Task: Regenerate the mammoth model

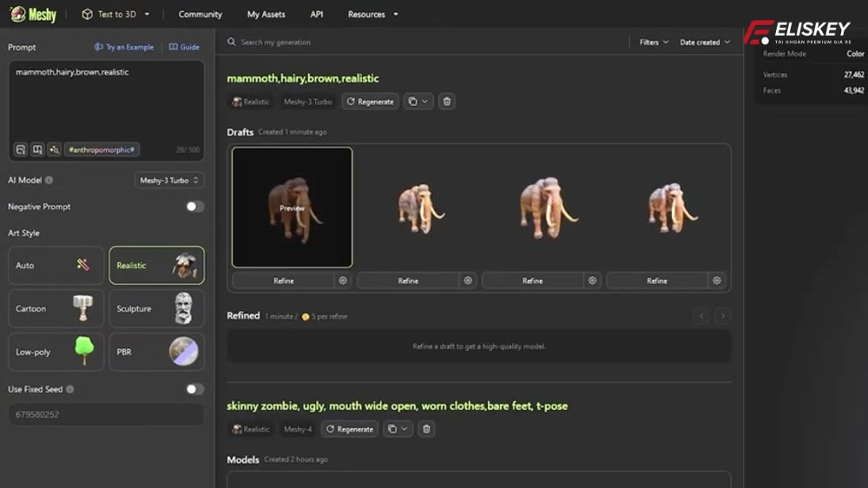Action: point(370,102)
